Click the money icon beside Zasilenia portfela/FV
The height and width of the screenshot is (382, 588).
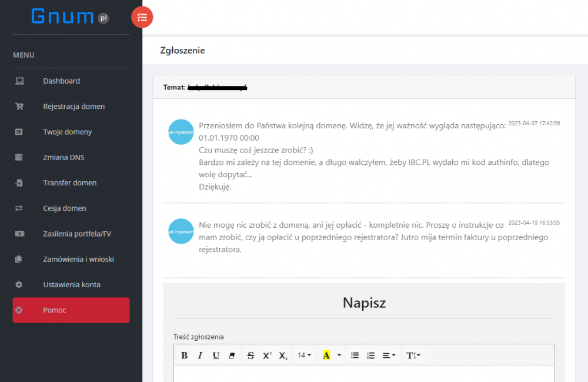19,234
